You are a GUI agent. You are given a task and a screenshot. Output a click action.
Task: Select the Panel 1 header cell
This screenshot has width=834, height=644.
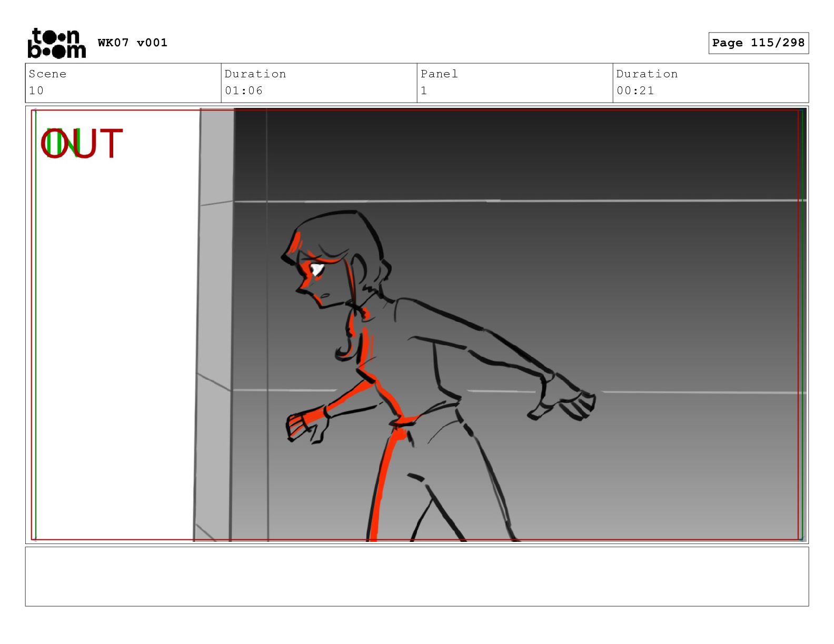[515, 83]
